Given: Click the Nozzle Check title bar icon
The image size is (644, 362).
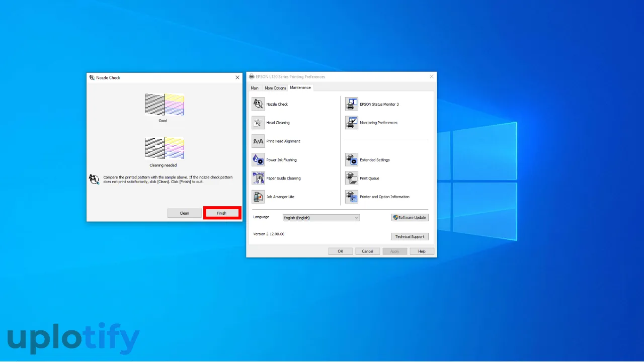Looking at the screenshot, I should 92,77.
